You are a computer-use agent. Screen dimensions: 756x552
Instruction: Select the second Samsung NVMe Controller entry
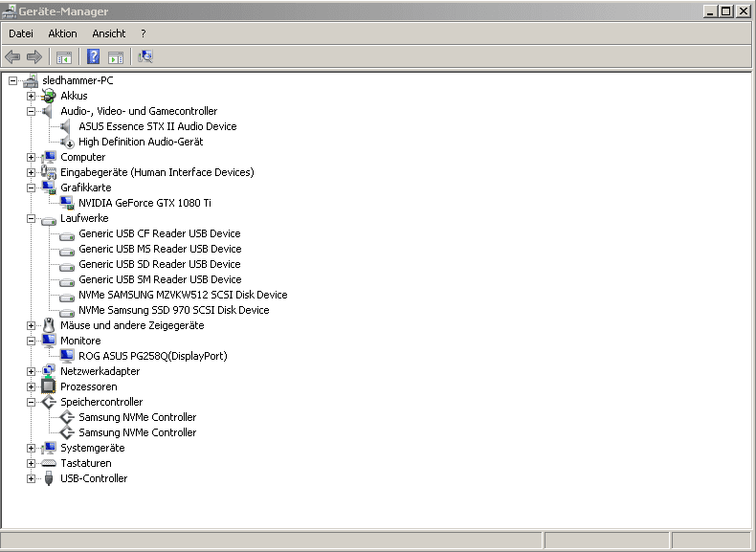138,433
